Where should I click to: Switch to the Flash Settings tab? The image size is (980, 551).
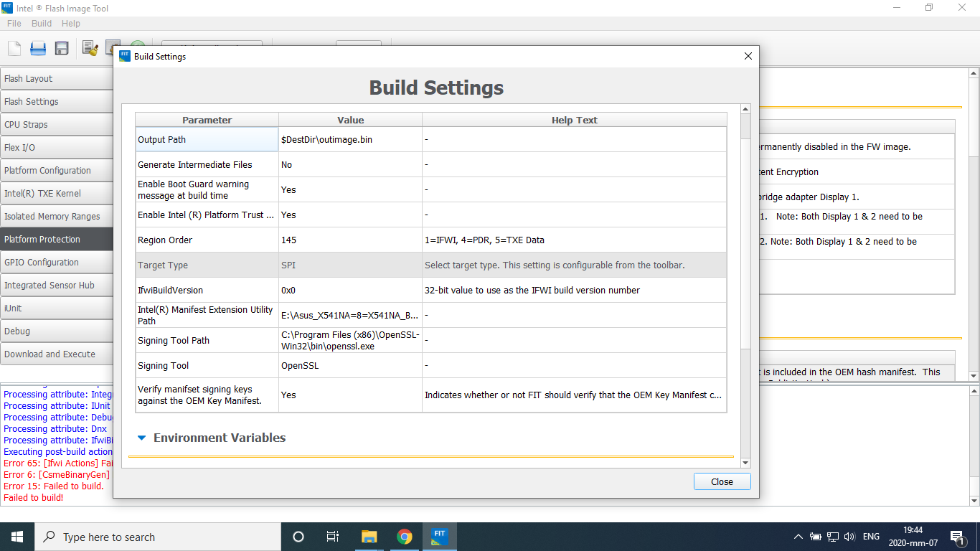coord(57,101)
